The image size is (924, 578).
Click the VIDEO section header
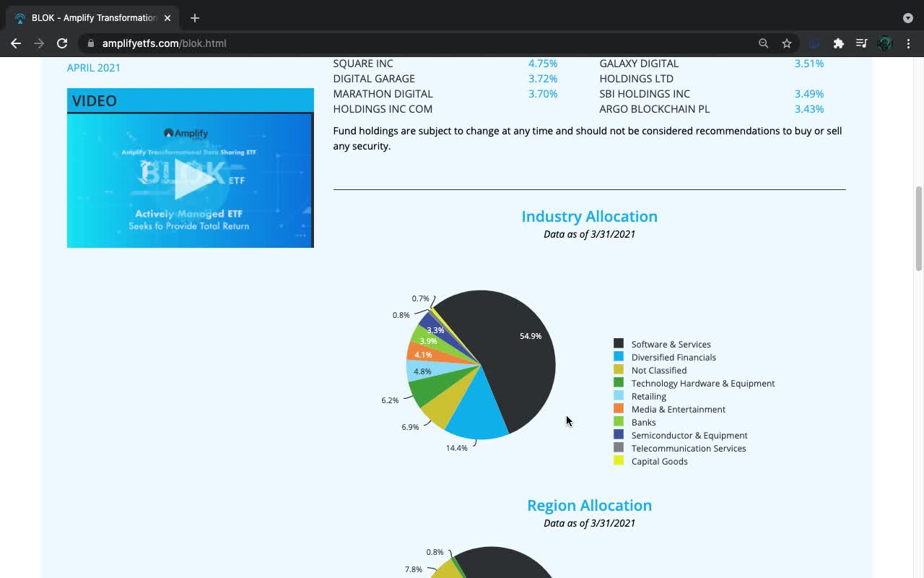(191, 100)
